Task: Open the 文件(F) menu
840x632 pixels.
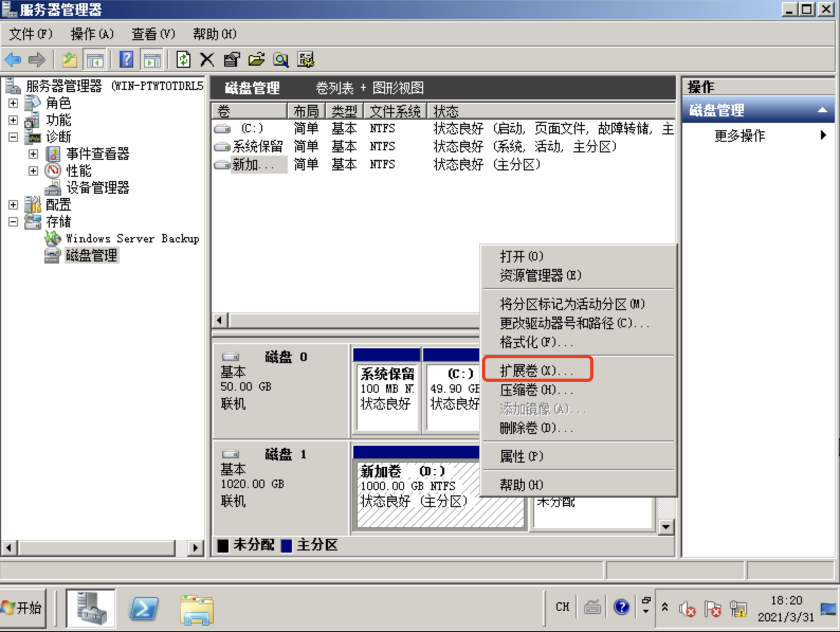Action: [31, 34]
